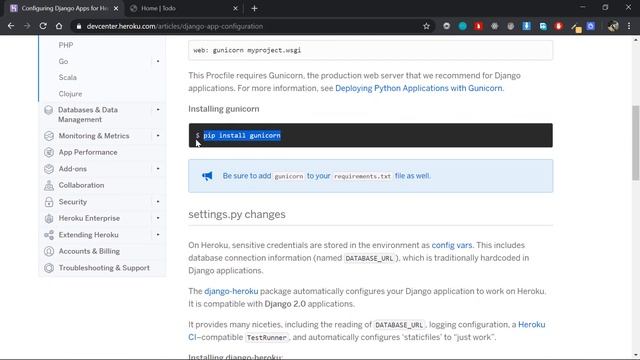The height and width of the screenshot is (360, 640).
Task: Expand the Security section arrow
Action: (x=158, y=202)
